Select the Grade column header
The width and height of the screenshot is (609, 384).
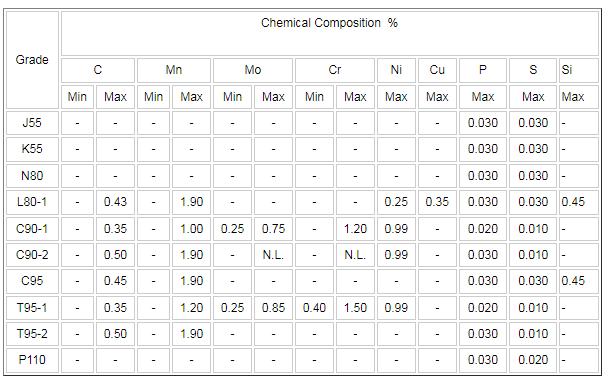(x=32, y=60)
